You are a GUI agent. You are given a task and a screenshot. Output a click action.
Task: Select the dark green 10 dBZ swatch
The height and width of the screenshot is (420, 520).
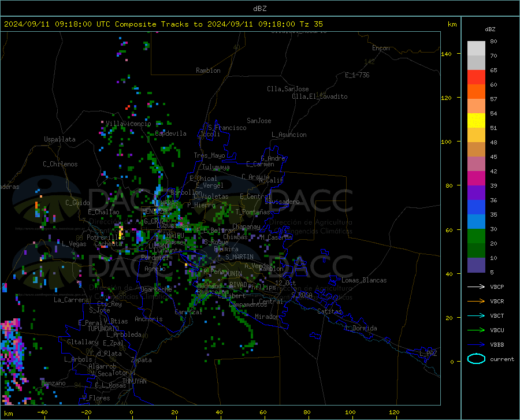(x=476, y=251)
